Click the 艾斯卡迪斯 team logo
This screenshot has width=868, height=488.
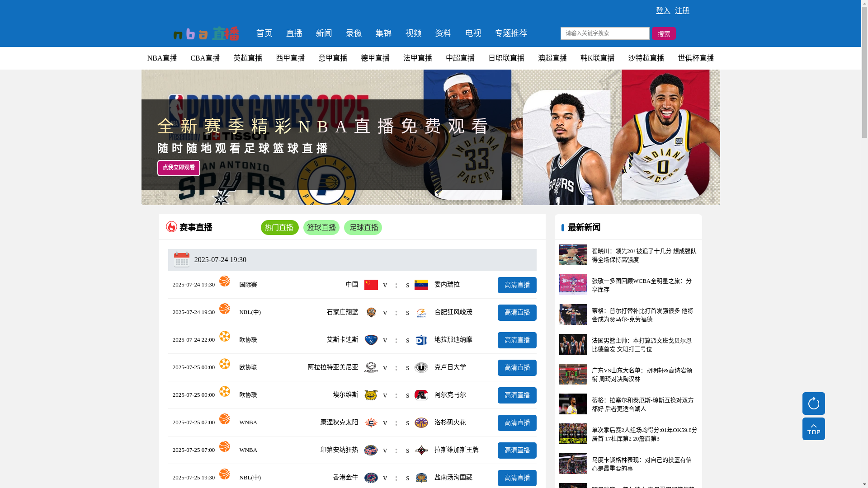(371, 340)
